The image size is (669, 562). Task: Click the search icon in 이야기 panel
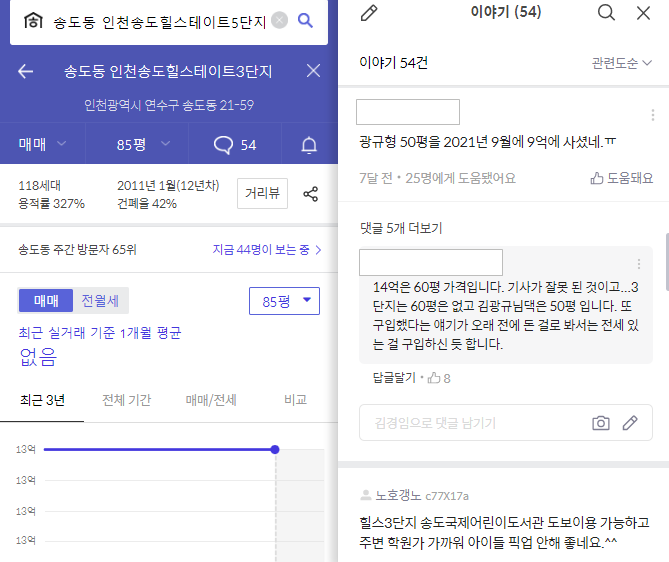tap(606, 13)
